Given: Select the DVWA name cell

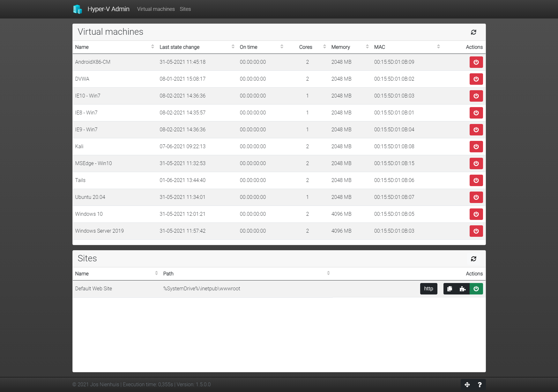Looking at the screenshot, I should click(x=82, y=79).
